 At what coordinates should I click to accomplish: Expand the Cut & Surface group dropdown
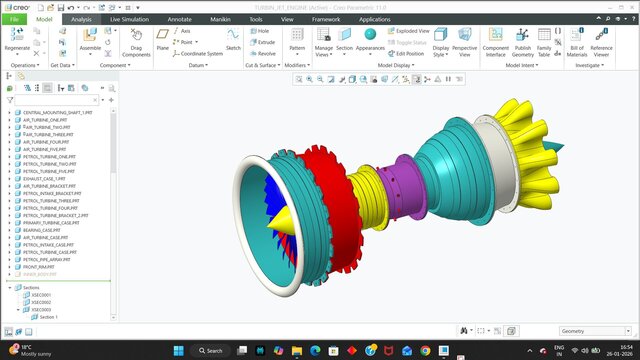pyautogui.click(x=263, y=65)
